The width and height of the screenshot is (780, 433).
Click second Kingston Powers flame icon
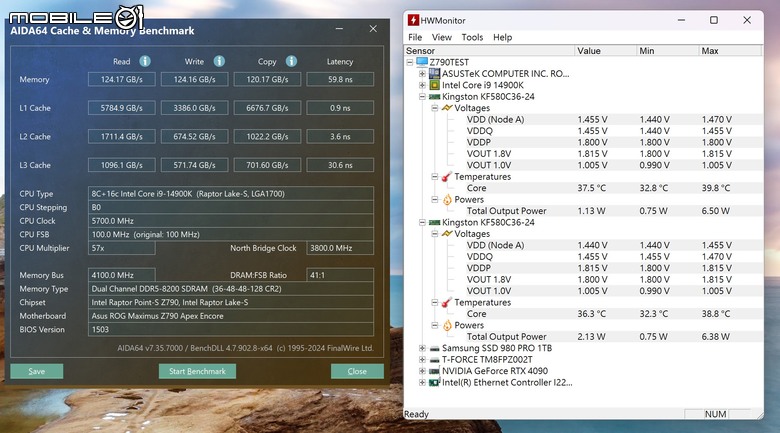point(447,325)
